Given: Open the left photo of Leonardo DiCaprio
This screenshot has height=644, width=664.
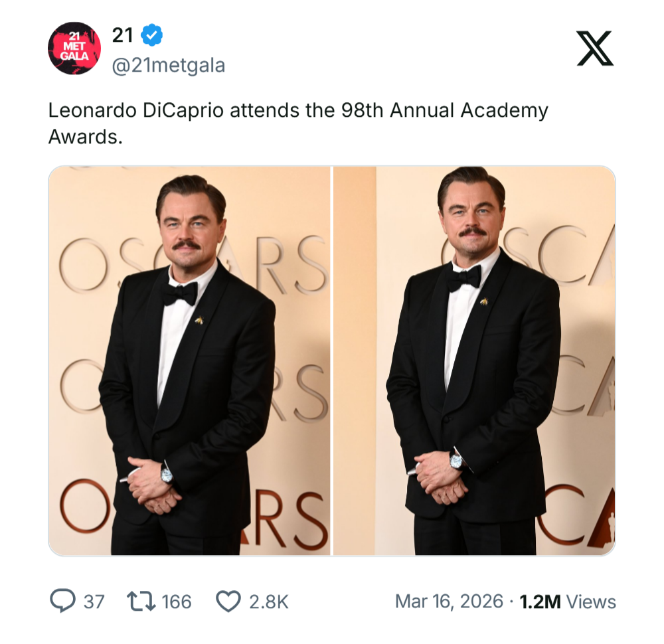Looking at the screenshot, I should [189, 362].
